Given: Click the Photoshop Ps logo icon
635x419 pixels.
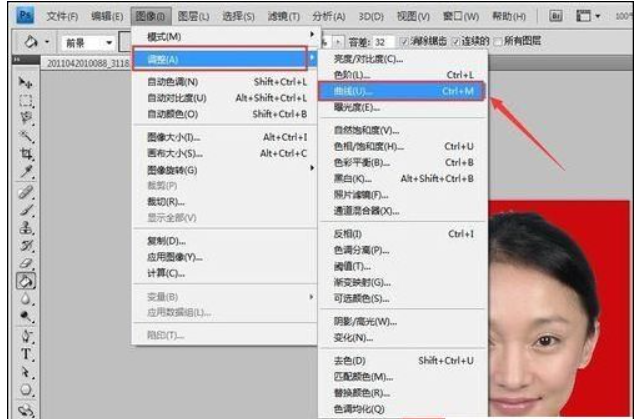Looking at the screenshot, I should pyautogui.click(x=25, y=16).
